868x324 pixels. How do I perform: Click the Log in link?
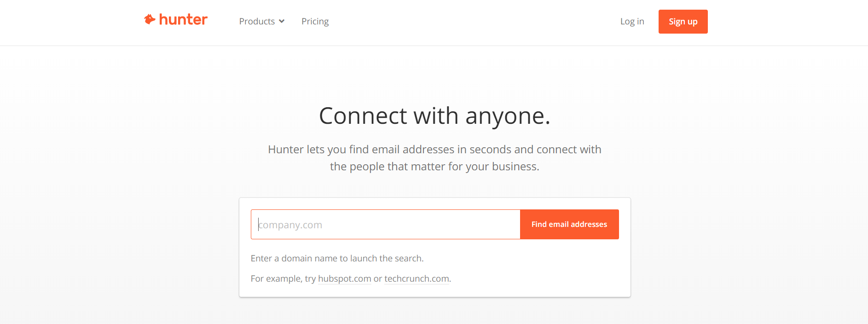pyautogui.click(x=632, y=22)
